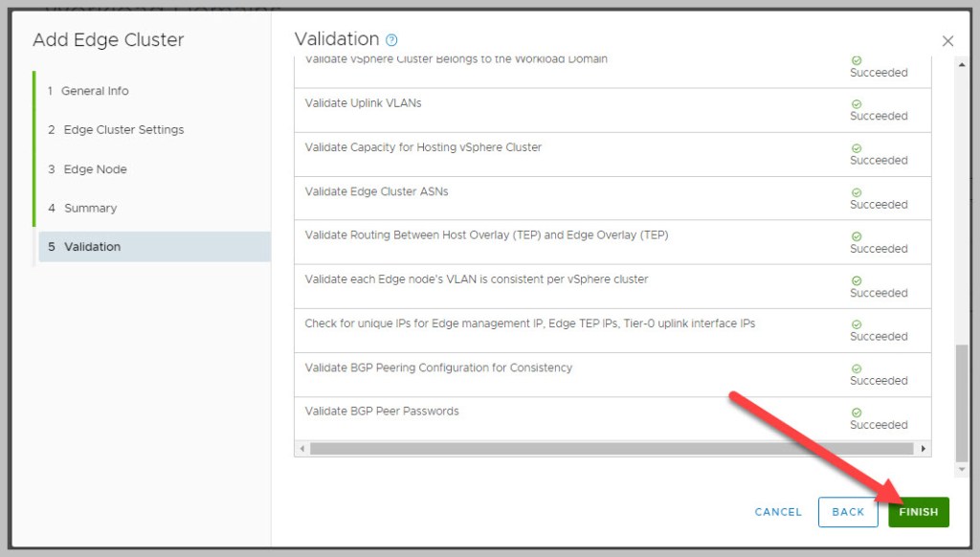The height and width of the screenshot is (557, 980).
Task: Open step 2 Edge Cluster Settings
Action: tap(123, 130)
